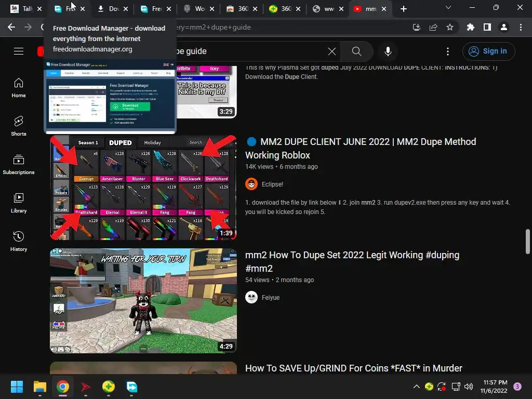Open File Explorer from the taskbar
This screenshot has width=532, height=399.
pos(39,387)
